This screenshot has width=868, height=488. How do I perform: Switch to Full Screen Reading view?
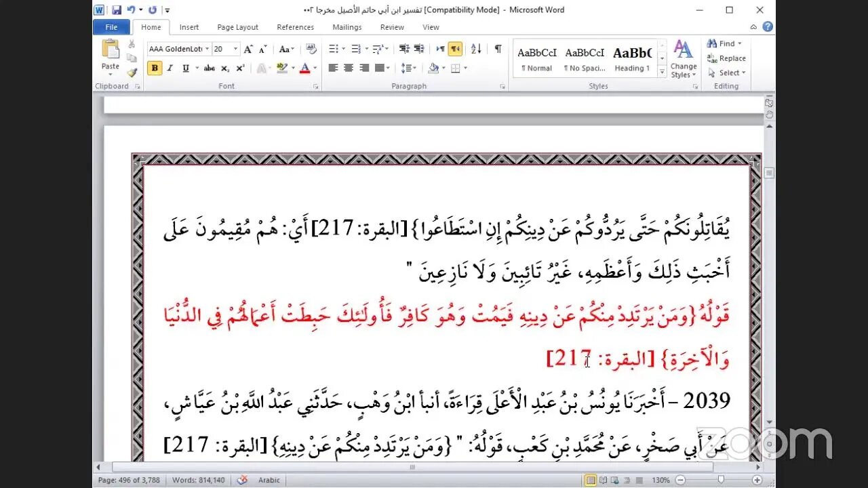(603, 480)
